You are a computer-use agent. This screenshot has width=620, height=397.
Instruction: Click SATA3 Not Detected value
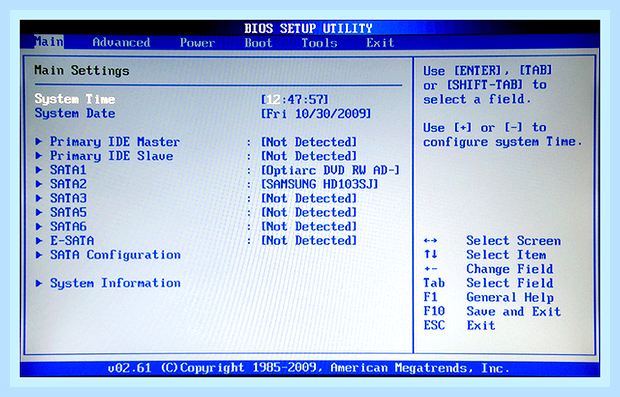[x=309, y=198]
